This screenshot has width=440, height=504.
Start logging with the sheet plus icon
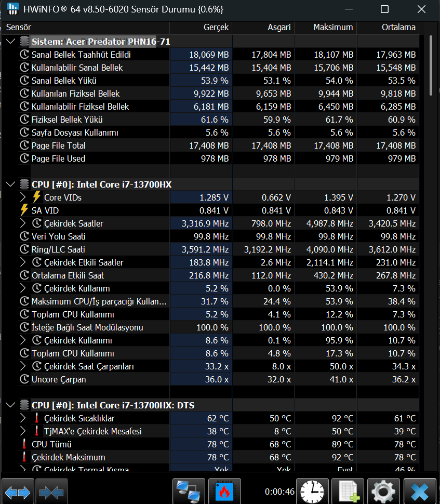pyautogui.click(x=348, y=492)
